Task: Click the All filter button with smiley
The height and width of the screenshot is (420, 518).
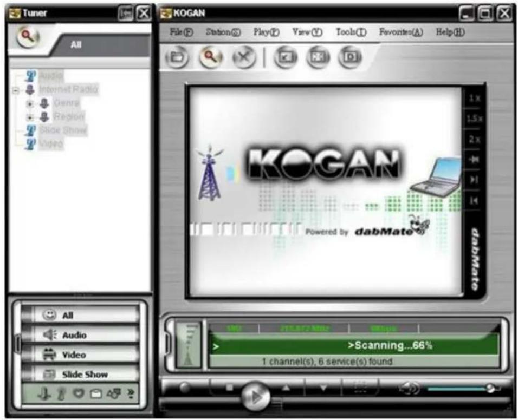Action: pos(80,314)
